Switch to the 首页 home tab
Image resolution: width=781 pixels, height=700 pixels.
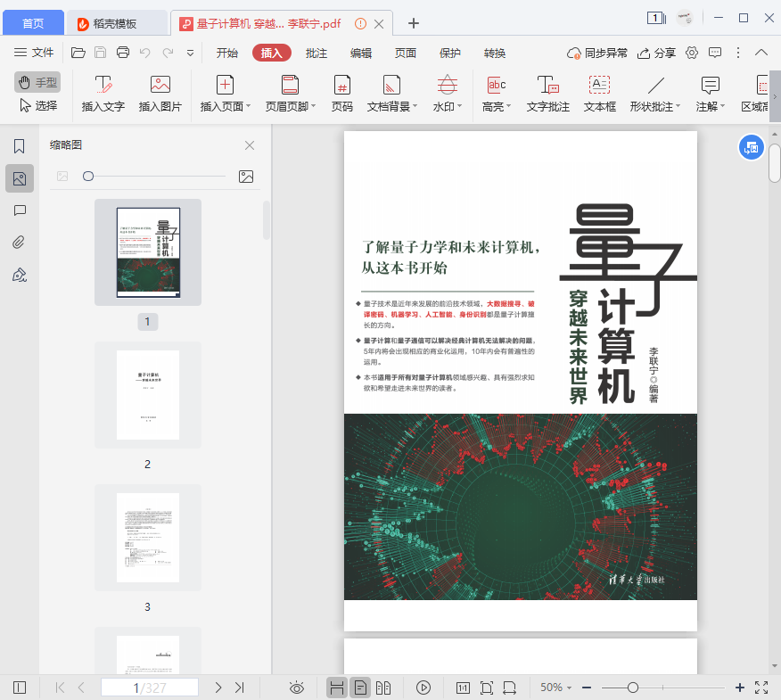[x=33, y=23]
